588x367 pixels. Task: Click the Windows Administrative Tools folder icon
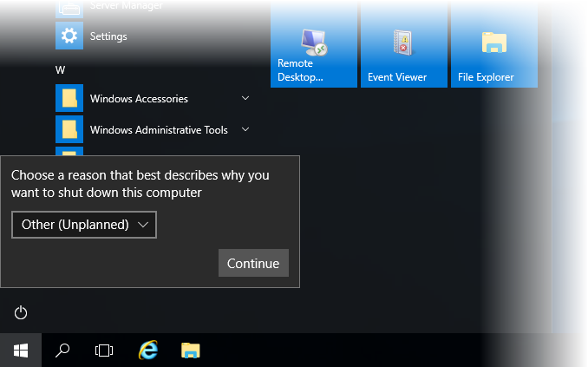pos(69,129)
